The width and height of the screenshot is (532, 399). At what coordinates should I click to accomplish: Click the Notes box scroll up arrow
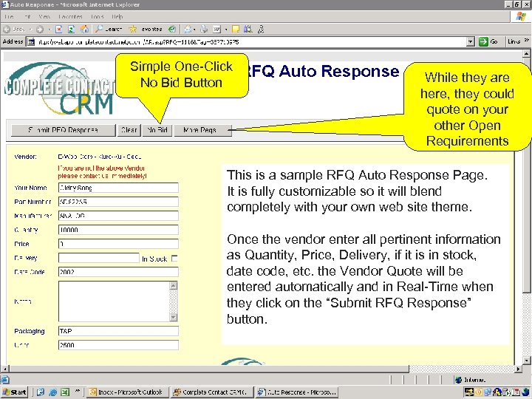pos(174,286)
